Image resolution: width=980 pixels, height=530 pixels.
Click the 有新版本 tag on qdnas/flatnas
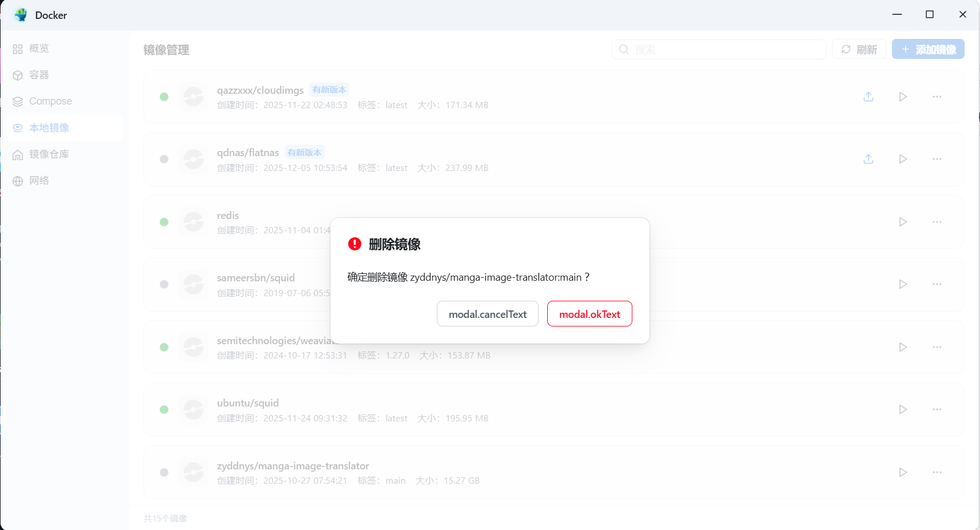[305, 153]
